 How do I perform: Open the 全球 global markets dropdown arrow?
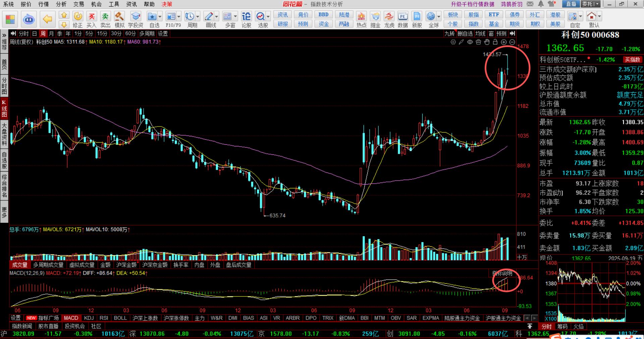pyautogui.click(x=439, y=16)
